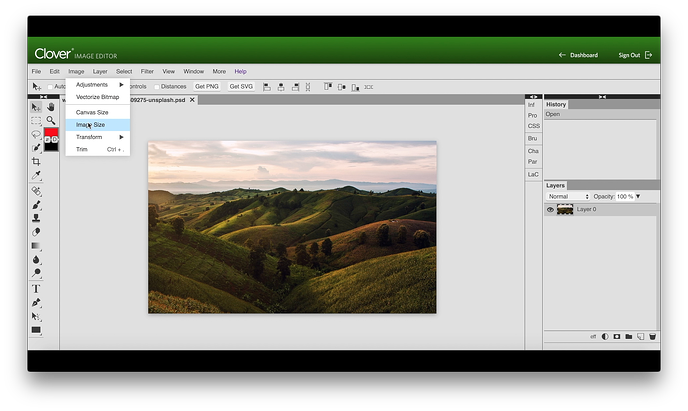This screenshot has width=688, height=411.
Task: Click the align right edges icon
Action: click(x=295, y=87)
